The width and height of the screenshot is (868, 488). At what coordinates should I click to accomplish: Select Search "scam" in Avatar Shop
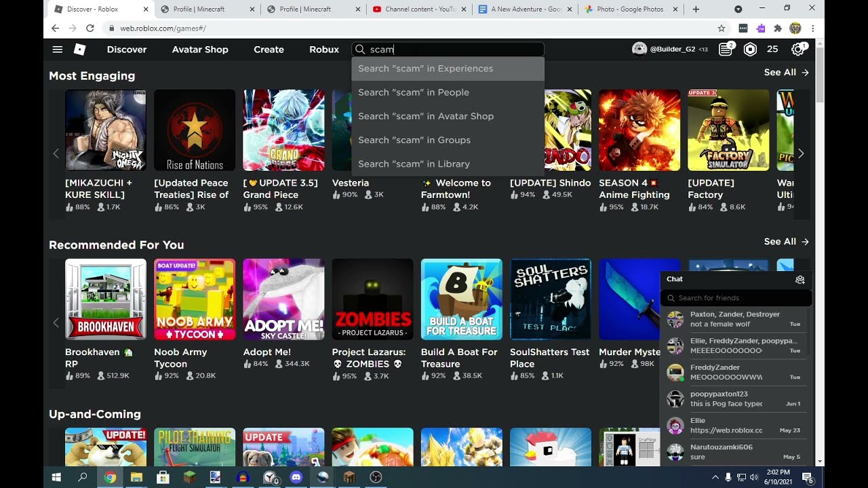click(448, 116)
